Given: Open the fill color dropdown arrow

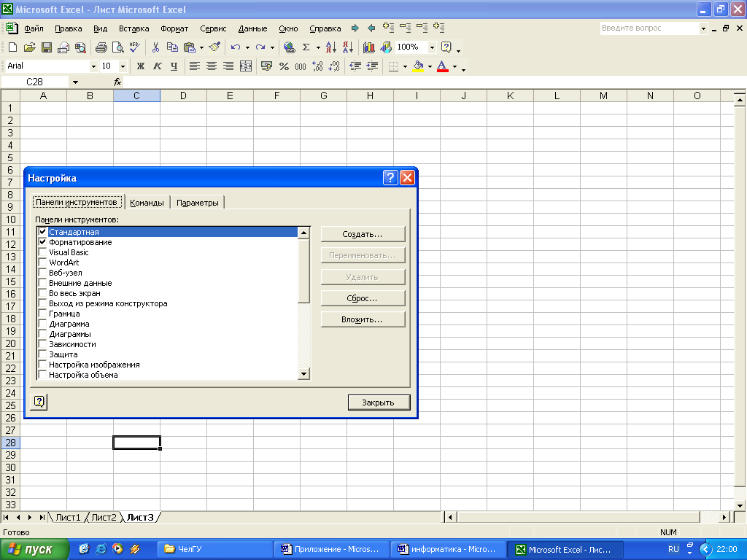Looking at the screenshot, I should pyautogui.click(x=430, y=66).
